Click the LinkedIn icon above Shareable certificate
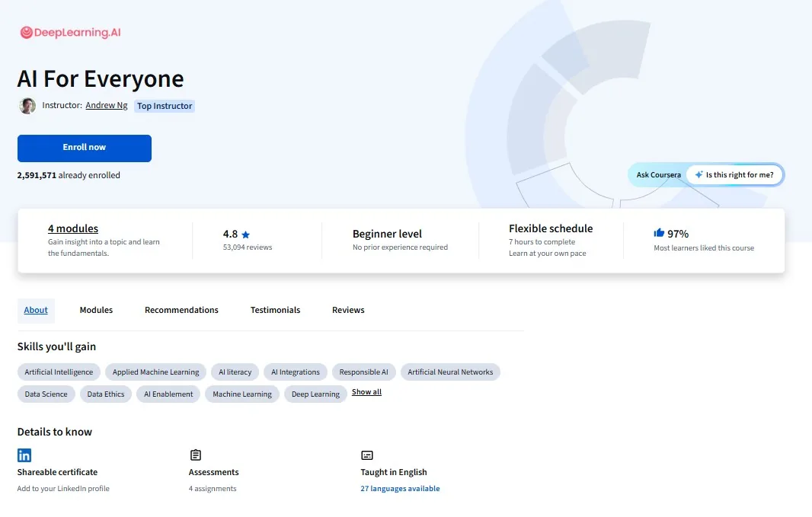This screenshot has width=812, height=517. [x=24, y=455]
